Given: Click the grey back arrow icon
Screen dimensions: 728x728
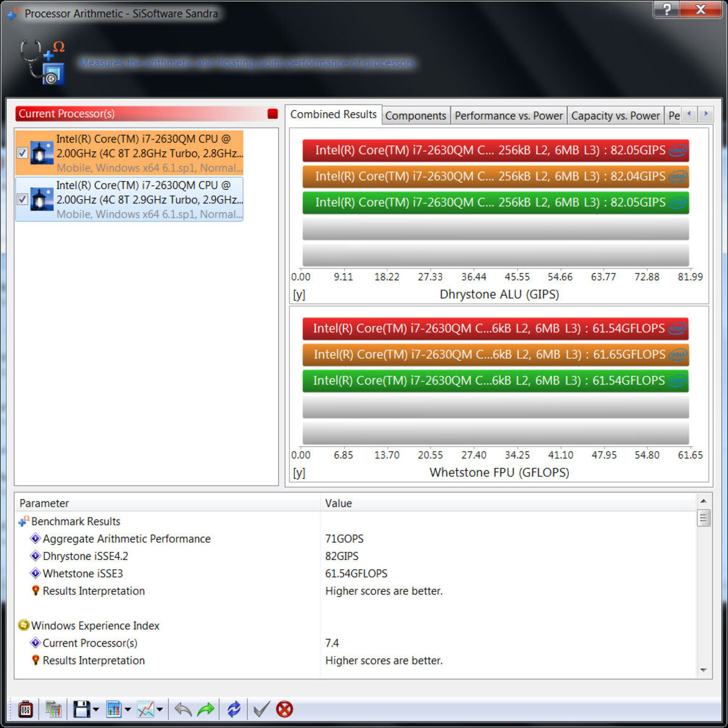Looking at the screenshot, I should click(183, 709).
